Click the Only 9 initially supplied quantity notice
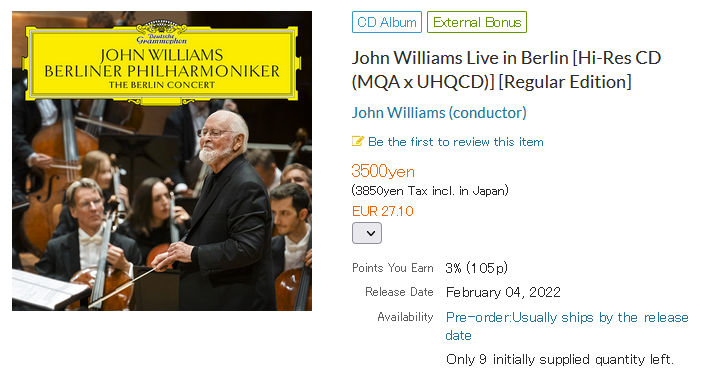 click(560, 359)
